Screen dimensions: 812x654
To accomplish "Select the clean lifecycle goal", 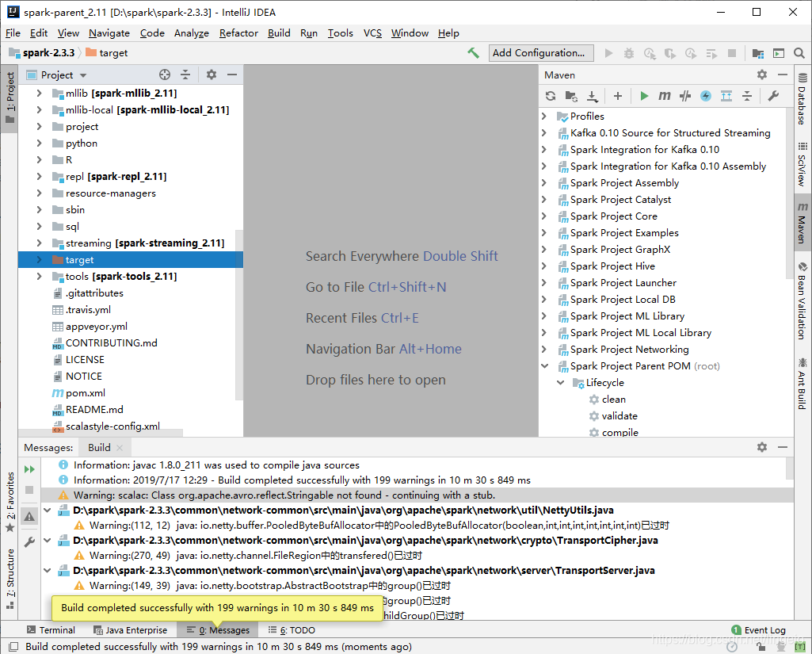I will click(613, 399).
